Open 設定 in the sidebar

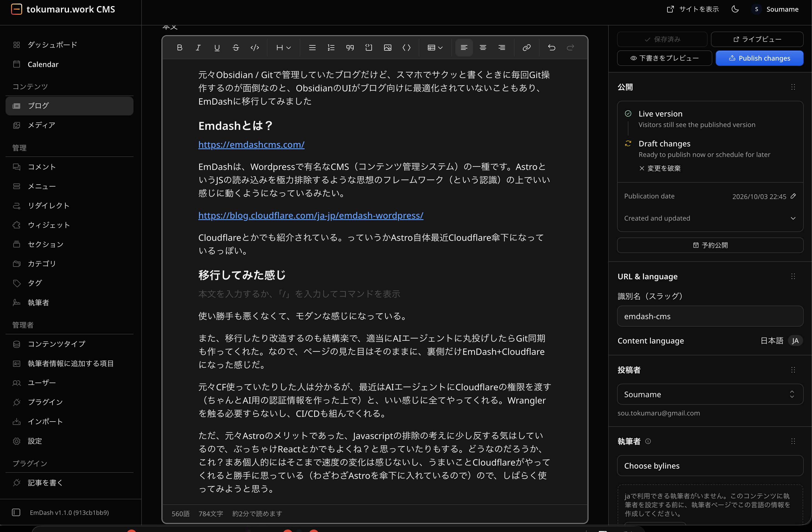[x=70, y=441]
